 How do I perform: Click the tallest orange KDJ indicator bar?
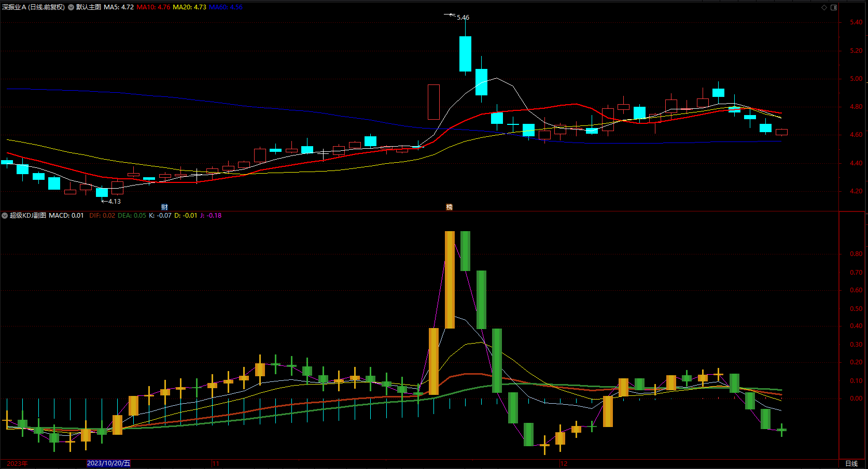coord(450,279)
